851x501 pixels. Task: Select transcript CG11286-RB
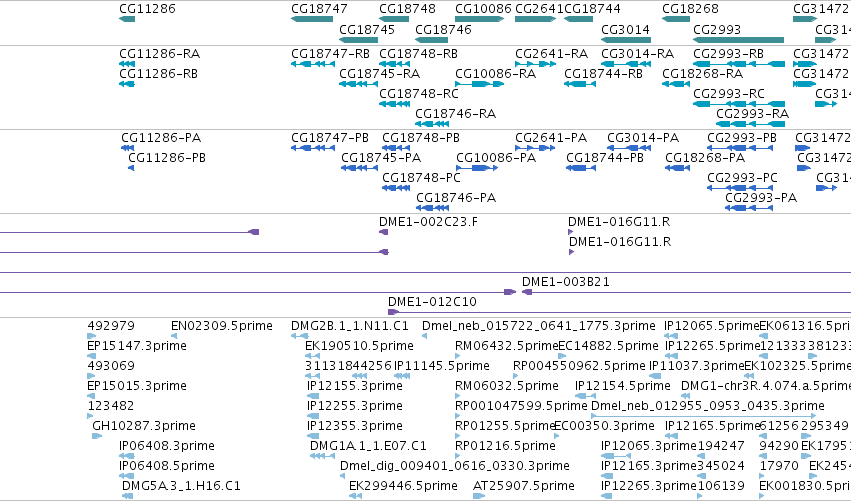point(158,74)
